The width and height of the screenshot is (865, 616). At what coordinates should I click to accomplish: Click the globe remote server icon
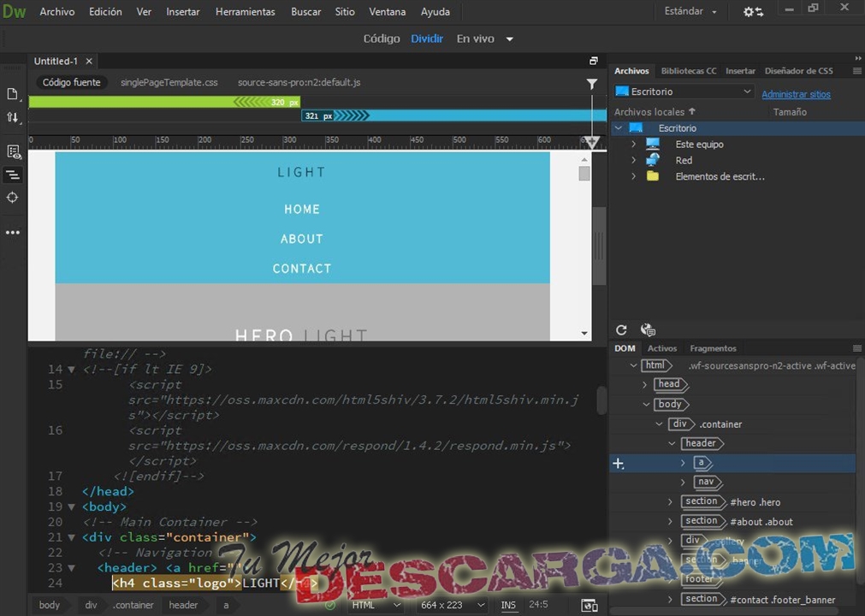coord(648,329)
